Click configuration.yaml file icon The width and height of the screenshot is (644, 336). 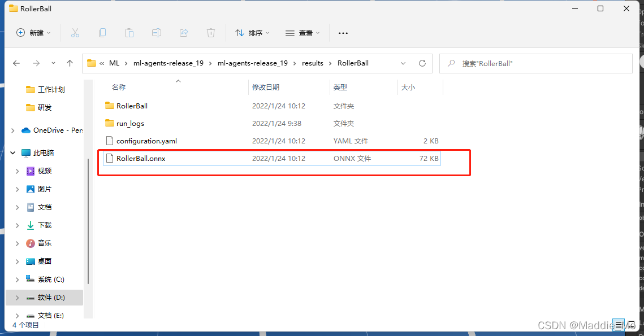coord(109,141)
